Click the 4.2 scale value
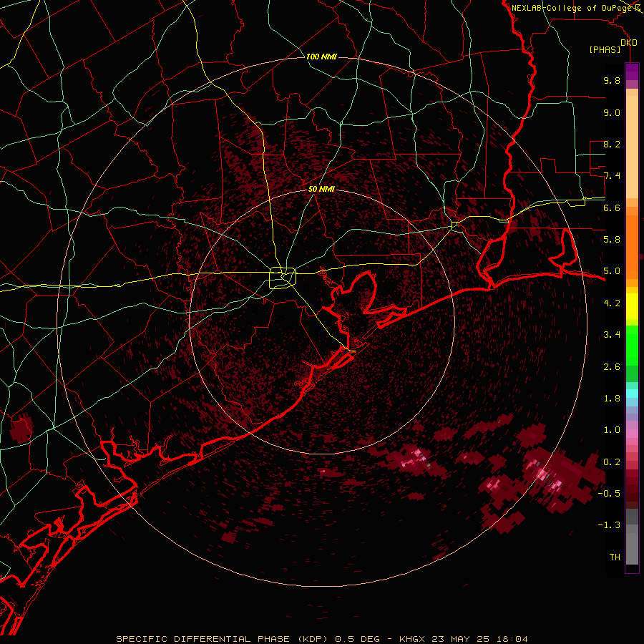 click(612, 303)
